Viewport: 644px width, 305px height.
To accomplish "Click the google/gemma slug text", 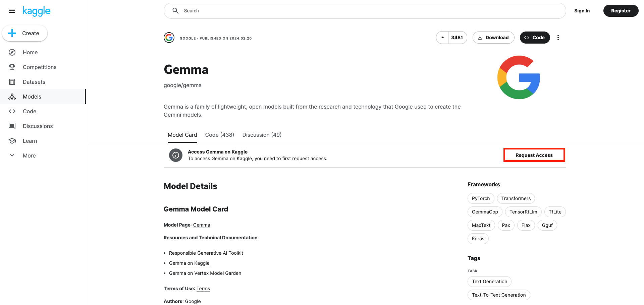I will click(182, 85).
